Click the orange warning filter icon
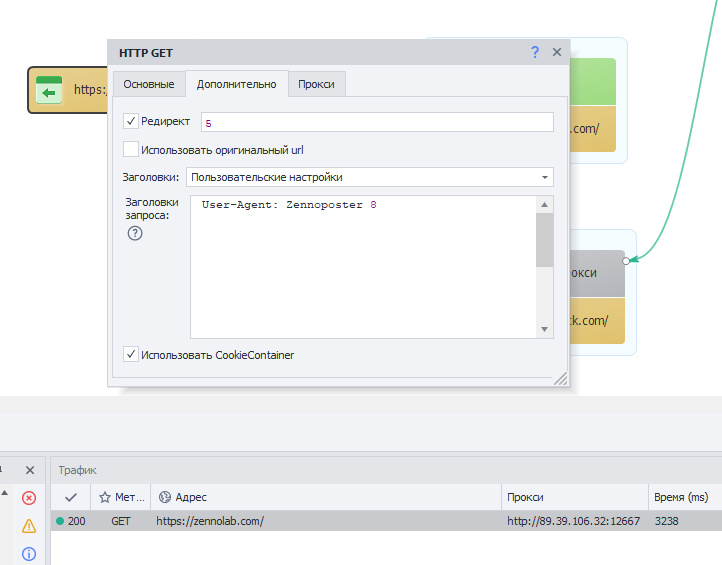Viewport: 722px width, 565px height. pyautogui.click(x=29, y=526)
